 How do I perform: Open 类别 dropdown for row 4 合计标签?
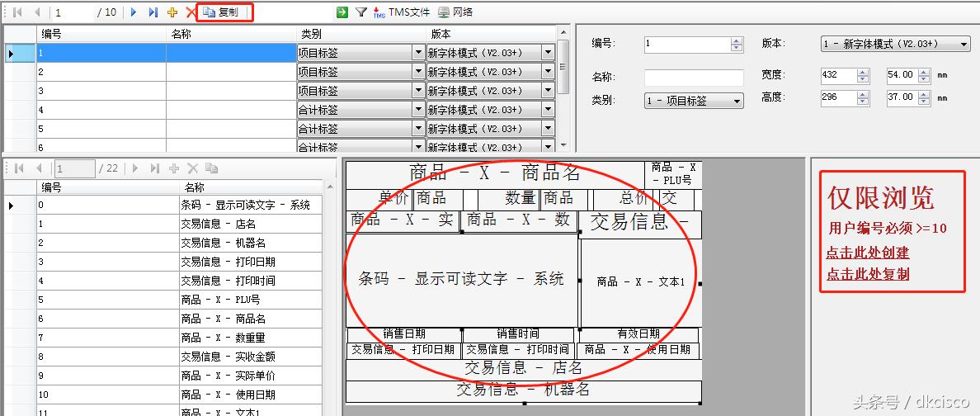418,110
